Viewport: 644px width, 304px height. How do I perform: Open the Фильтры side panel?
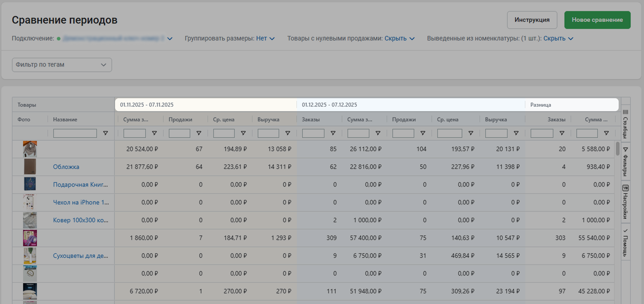[625, 162]
